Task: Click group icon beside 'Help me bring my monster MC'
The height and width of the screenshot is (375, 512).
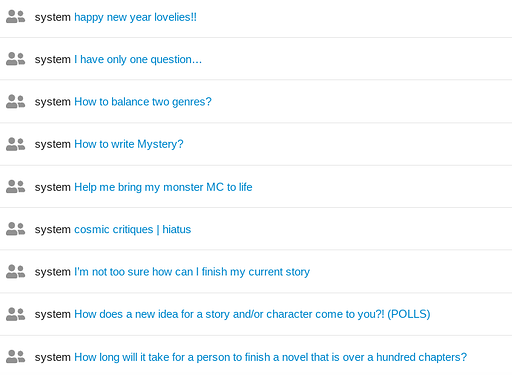Action: [15, 187]
